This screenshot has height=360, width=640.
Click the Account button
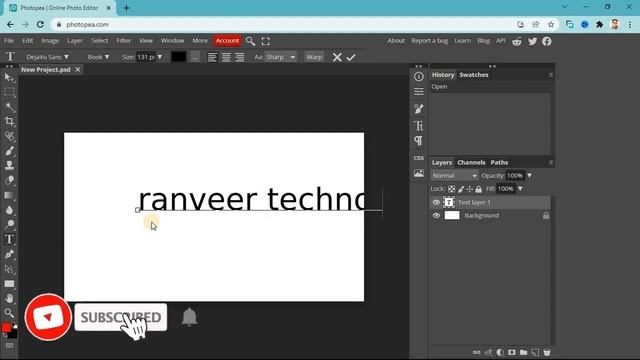coord(227,41)
